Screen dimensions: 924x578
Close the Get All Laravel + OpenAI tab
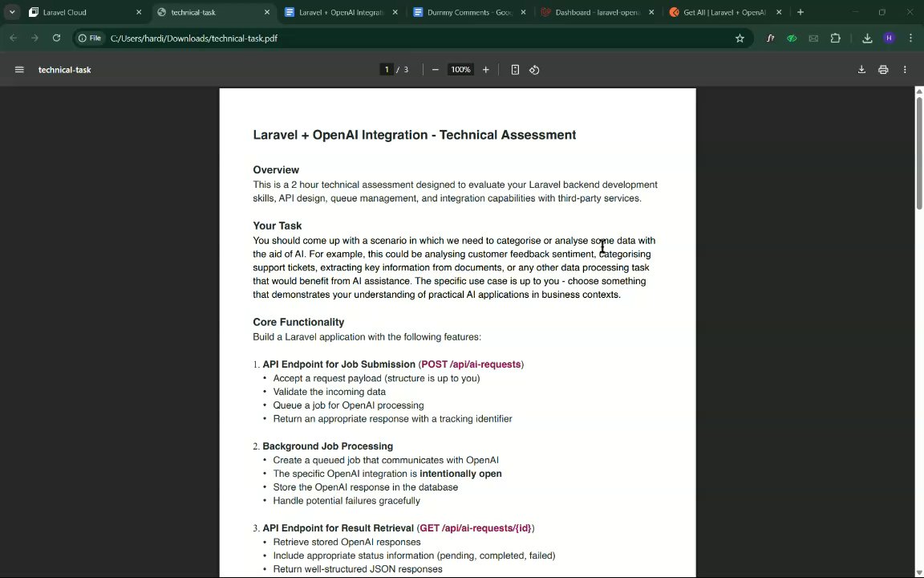click(x=779, y=12)
